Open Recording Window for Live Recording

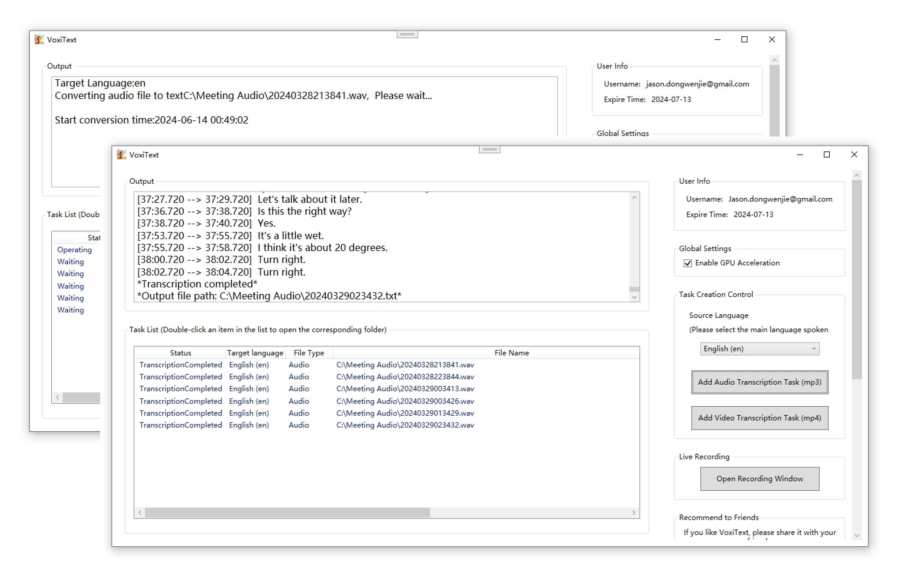(760, 478)
